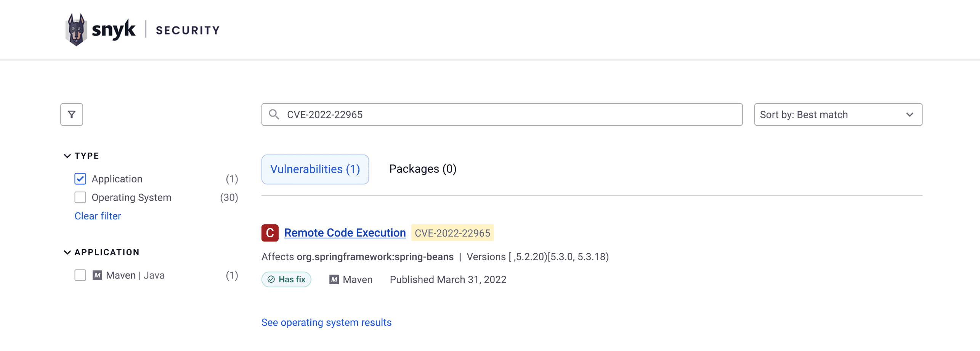
Task: Switch to the Packages (0) tab
Action: coord(423,169)
